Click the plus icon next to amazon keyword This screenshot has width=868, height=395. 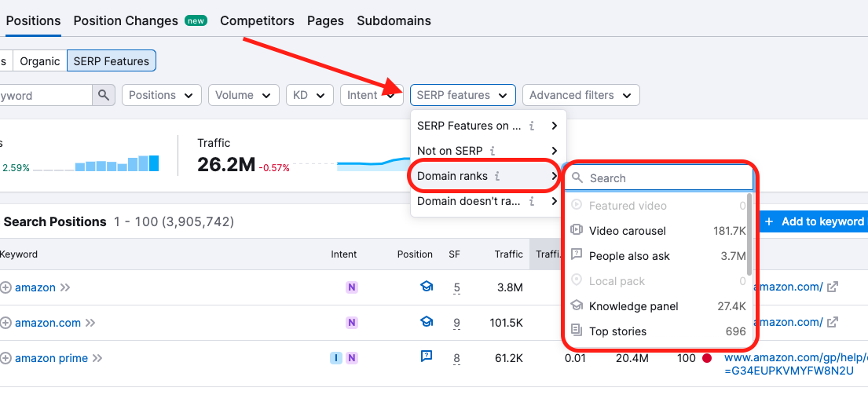[x=5, y=287]
